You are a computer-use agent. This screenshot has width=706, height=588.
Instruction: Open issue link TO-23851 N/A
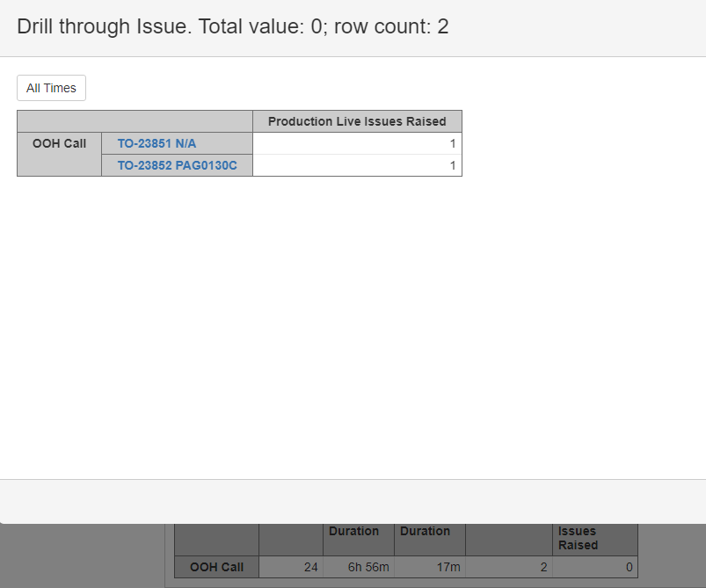click(156, 143)
